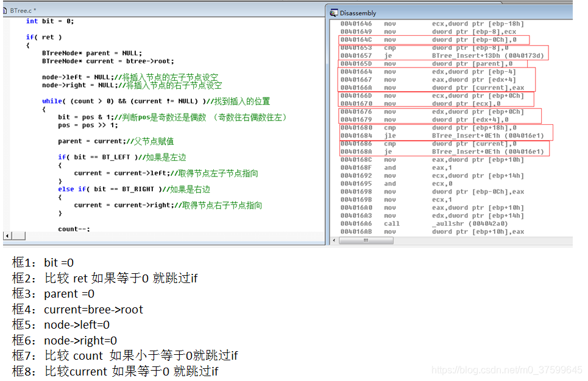Click the je instruction at 0040168A
The image size is (588, 381).
pyautogui.click(x=442, y=152)
